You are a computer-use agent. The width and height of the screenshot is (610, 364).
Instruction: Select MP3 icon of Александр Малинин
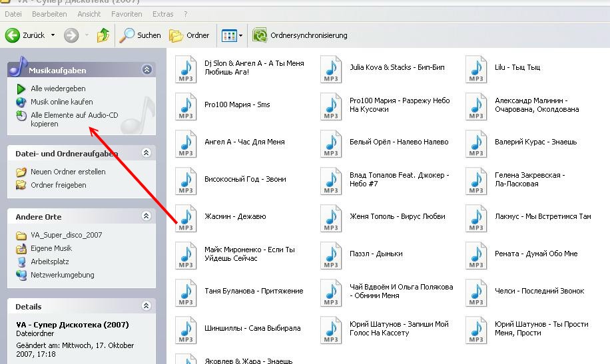(x=475, y=106)
